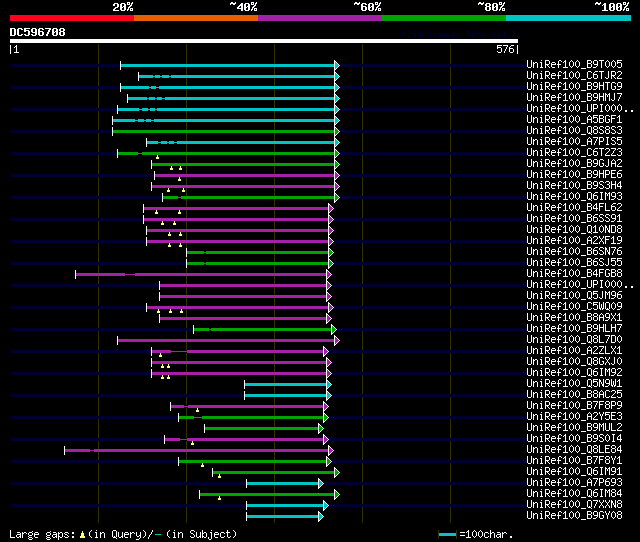Viewport: 640px width, 542px height.
Task: View the UniRef100_Q8LE84 hit
Action: 574,450
